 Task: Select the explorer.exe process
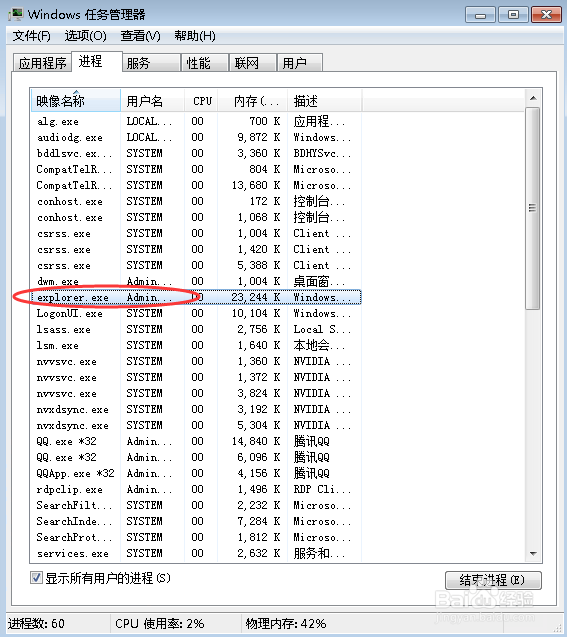point(196,297)
